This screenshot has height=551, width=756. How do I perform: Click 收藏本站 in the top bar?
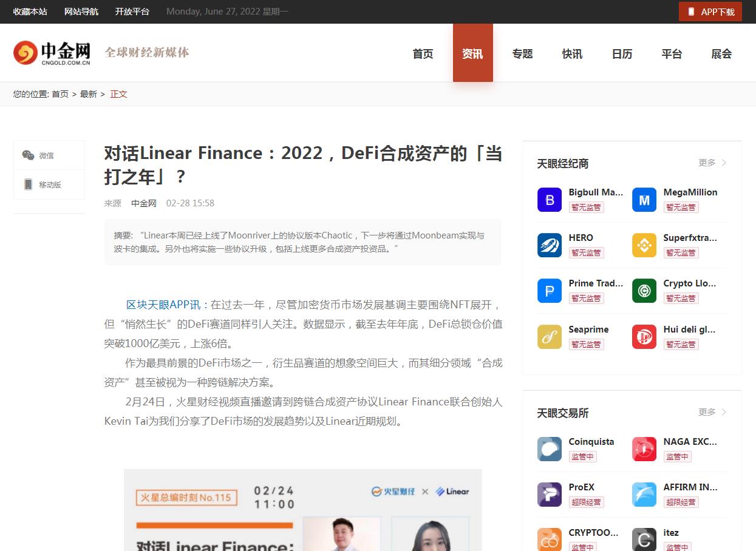click(x=30, y=12)
